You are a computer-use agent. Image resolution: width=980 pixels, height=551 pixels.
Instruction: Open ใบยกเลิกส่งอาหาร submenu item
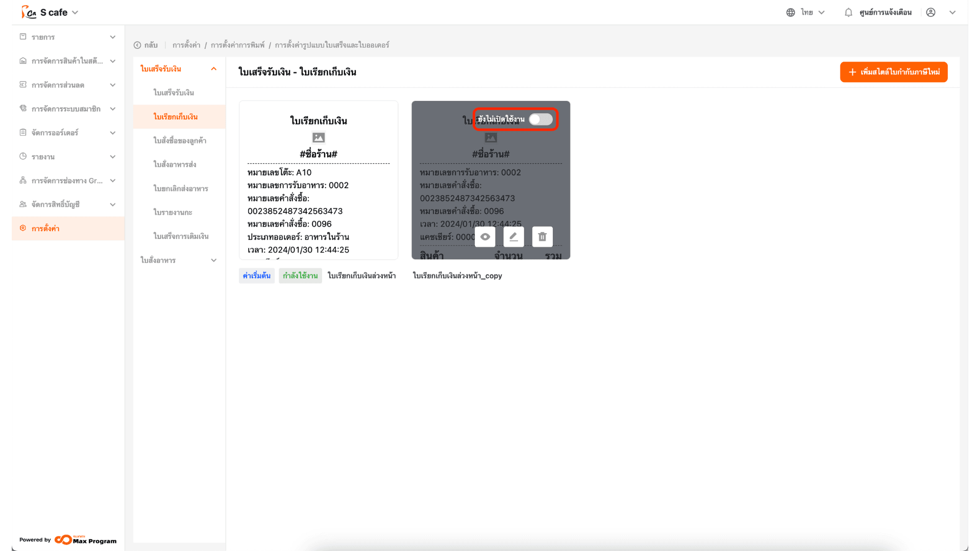181,188
